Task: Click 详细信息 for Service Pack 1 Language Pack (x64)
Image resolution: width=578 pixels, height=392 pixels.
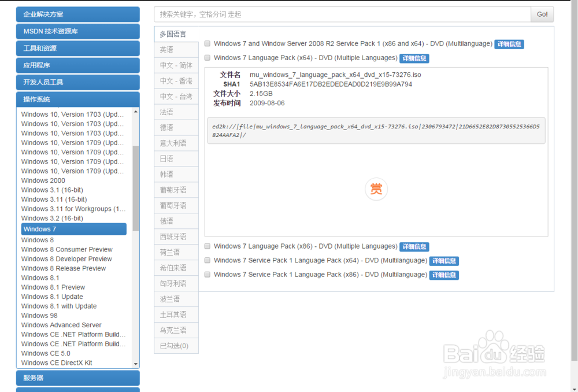Action: (x=444, y=261)
